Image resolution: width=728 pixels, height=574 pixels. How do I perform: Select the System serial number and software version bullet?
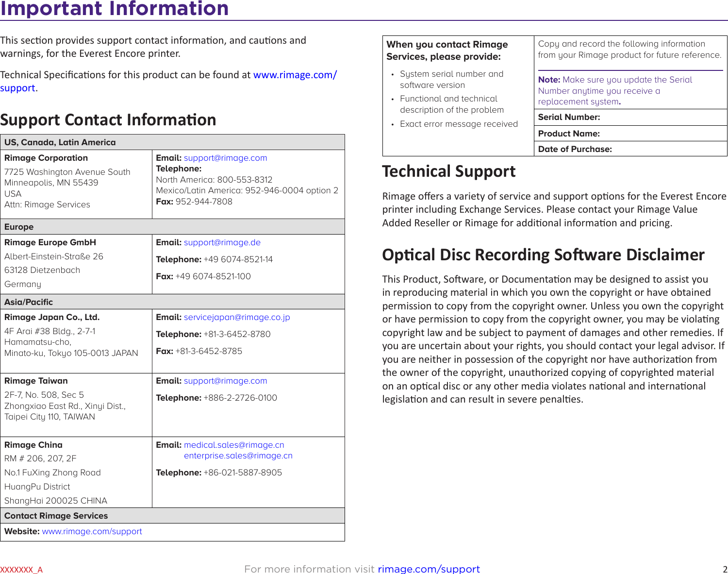451,79
